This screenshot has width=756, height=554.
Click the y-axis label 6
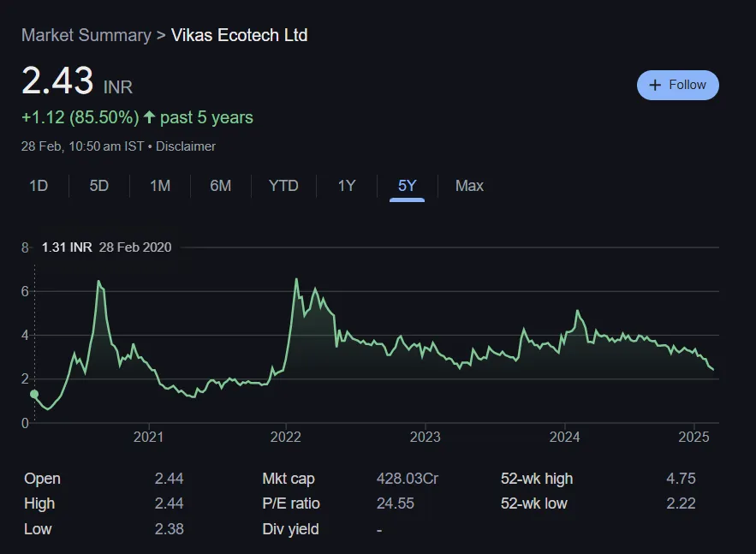pyautogui.click(x=25, y=291)
